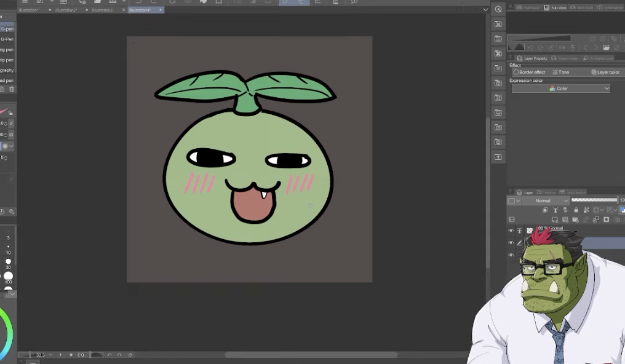The image size is (625, 364).
Task: Pick the brush size 30 preset
Action: point(8,262)
